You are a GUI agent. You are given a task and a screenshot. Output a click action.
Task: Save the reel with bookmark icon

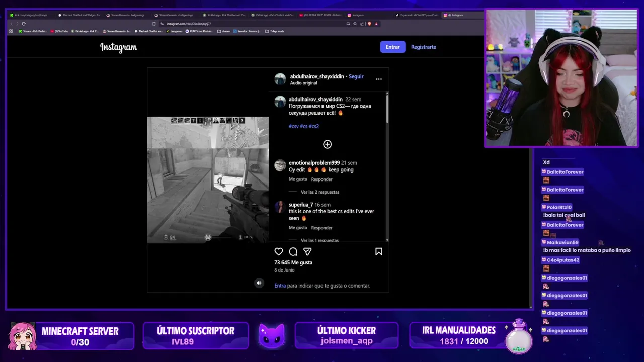(379, 251)
